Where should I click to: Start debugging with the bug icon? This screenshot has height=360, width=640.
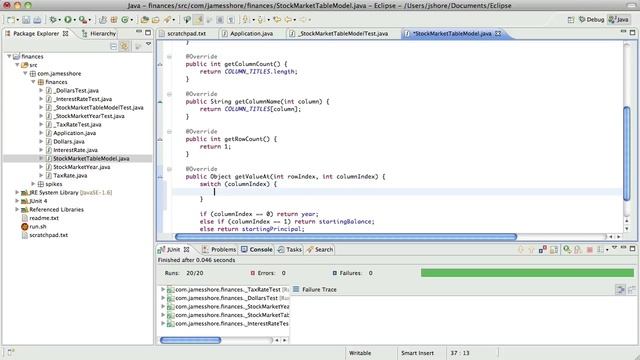[53, 20]
